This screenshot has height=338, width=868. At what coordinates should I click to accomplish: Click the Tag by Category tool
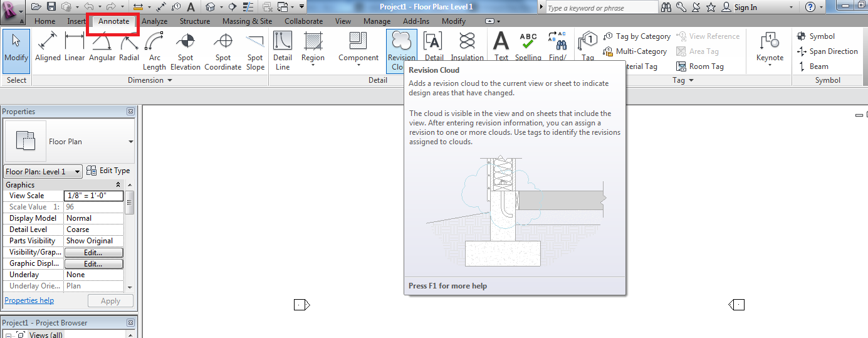637,36
